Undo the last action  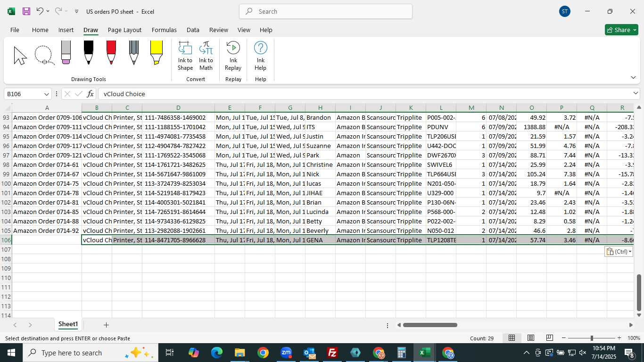[40, 11]
